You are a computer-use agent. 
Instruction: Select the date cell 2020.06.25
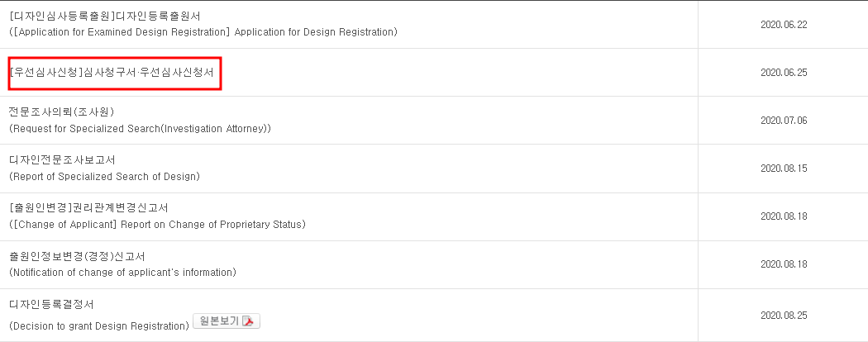tap(784, 73)
